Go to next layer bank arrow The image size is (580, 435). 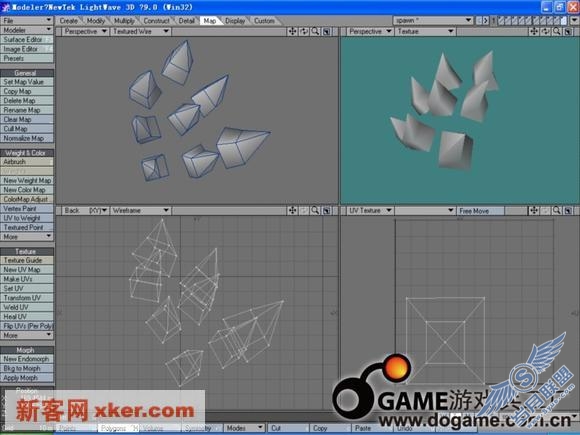tap(486, 21)
